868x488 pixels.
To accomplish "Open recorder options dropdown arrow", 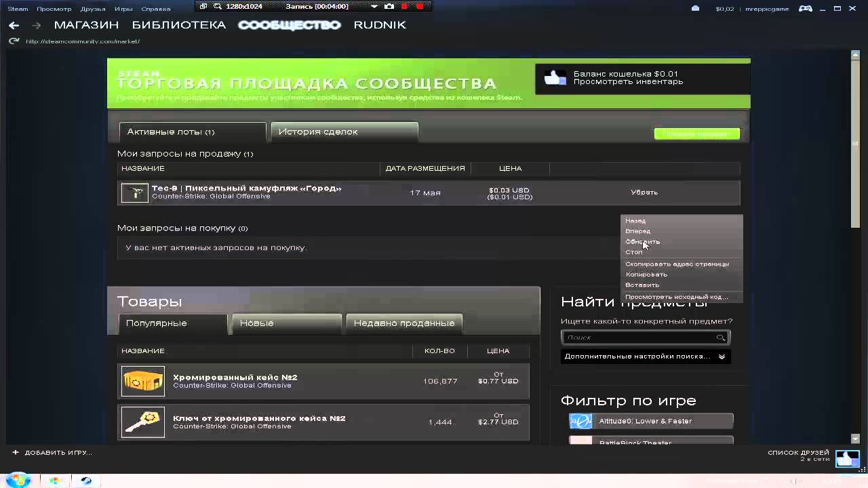I will pyautogui.click(x=375, y=6).
